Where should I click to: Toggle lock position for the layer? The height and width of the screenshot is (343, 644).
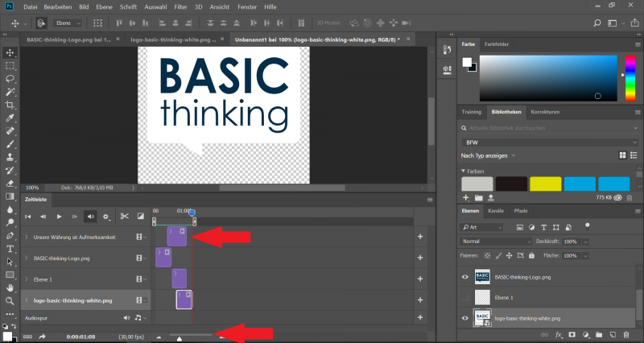(509, 255)
